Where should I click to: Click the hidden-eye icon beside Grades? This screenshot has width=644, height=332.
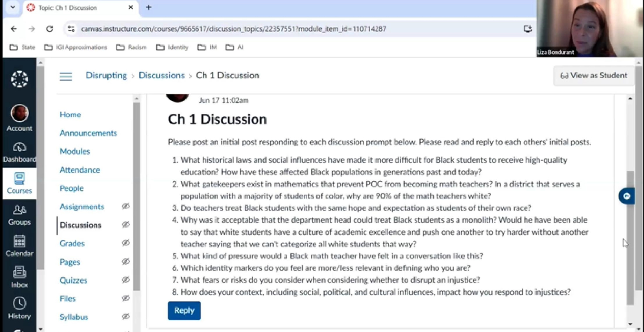tap(126, 243)
